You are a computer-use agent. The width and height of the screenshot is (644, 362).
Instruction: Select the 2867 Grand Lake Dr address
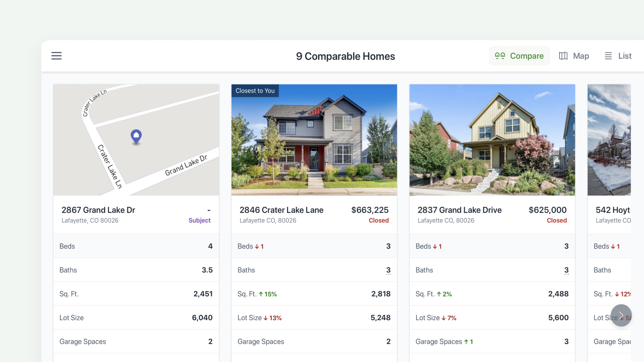point(98,210)
